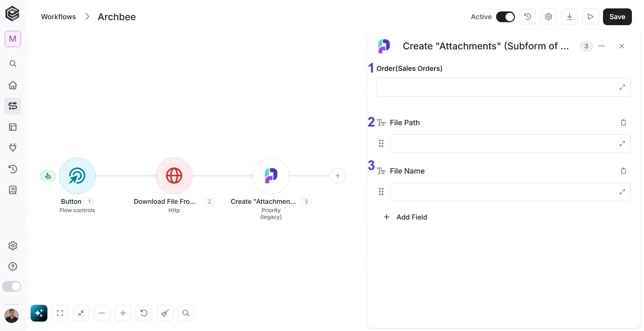Expand the Order(Sales Orders) input editor
This screenshot has height=331, width=644.
622,87
